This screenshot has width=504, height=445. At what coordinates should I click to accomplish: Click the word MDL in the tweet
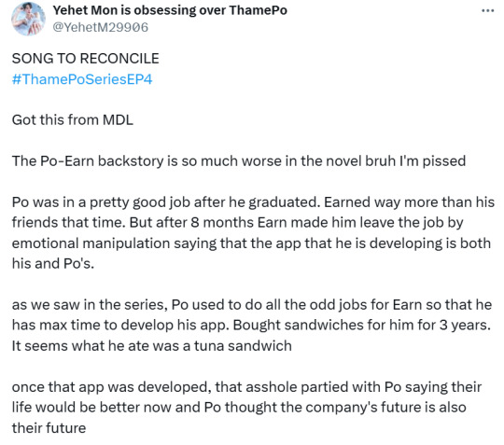pos(118,119)
